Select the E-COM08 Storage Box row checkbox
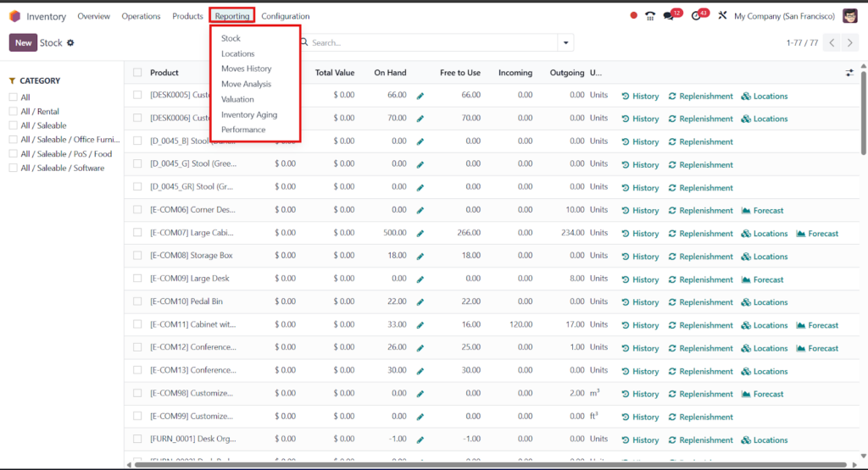Screen dimensions: 868x470 tap(137, 256)
